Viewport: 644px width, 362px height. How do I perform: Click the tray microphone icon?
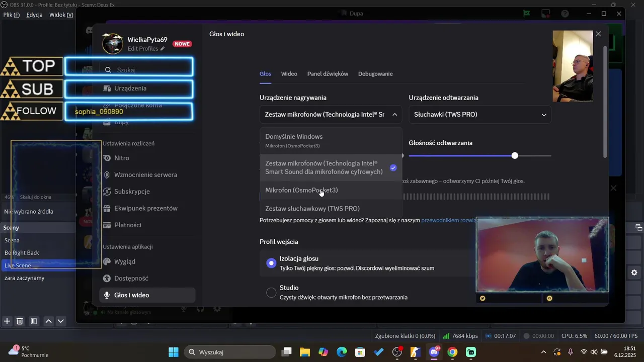point(571,352)
